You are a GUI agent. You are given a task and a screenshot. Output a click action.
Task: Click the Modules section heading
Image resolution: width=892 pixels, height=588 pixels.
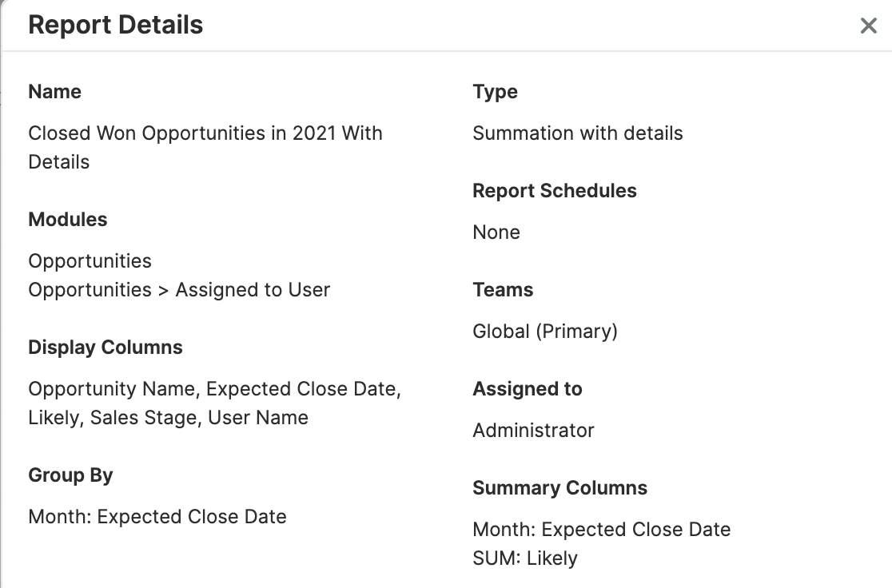(67, 219)
